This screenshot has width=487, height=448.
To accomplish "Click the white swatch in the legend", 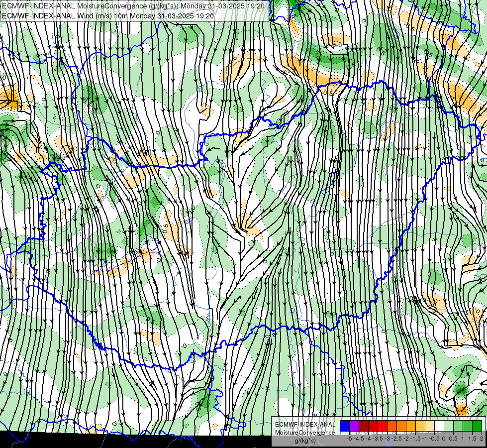I will [439, 426].
